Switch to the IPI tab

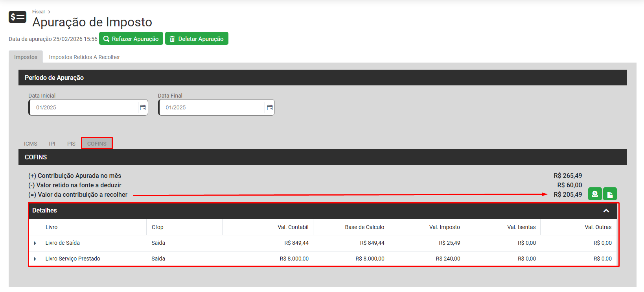pos(52,144)
